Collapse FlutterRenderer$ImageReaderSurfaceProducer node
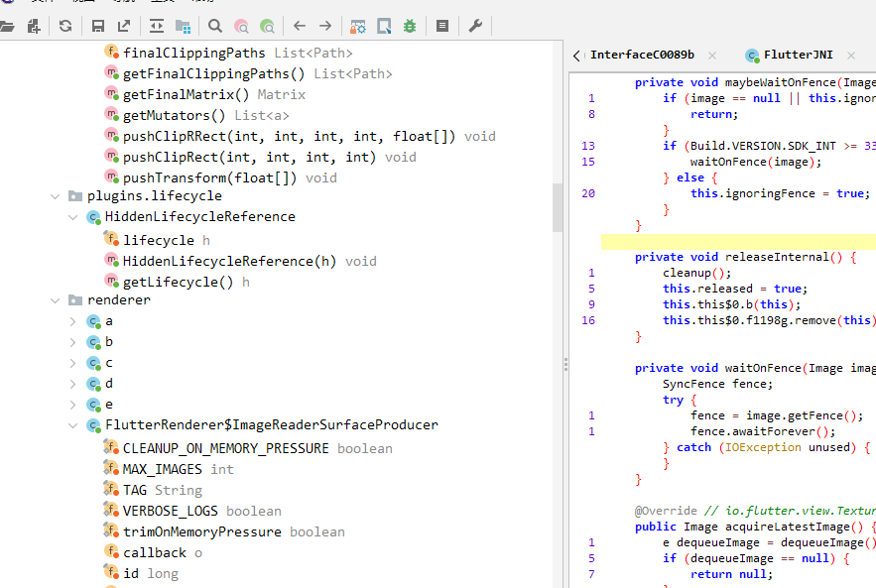 point(72,425)
